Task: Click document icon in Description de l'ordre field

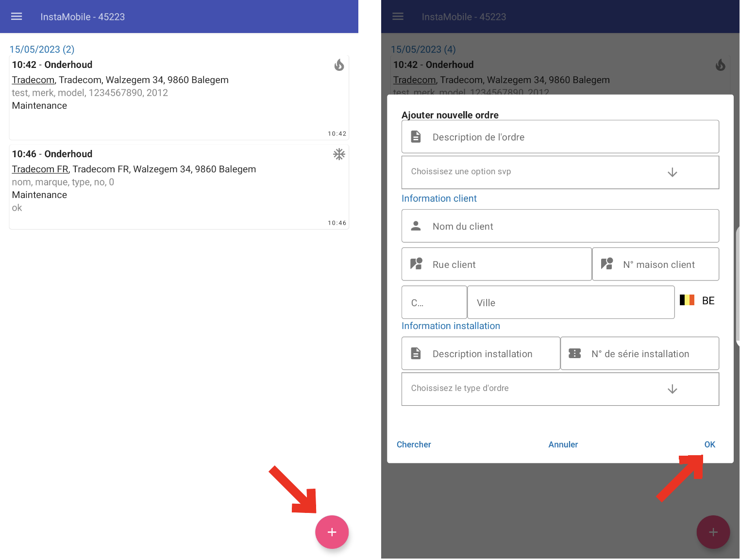Action: (x=416, y=137)
